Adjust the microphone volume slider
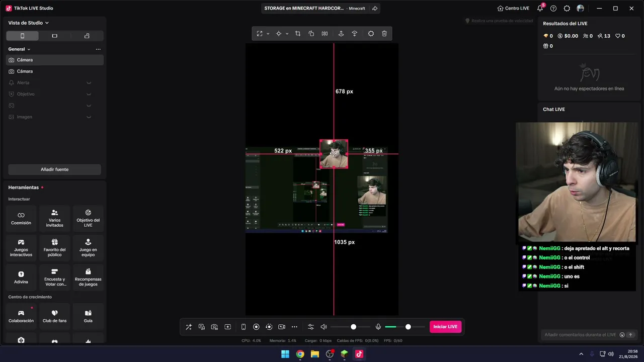This screenshot has width=644, height=362. click(x=408, y=327)
